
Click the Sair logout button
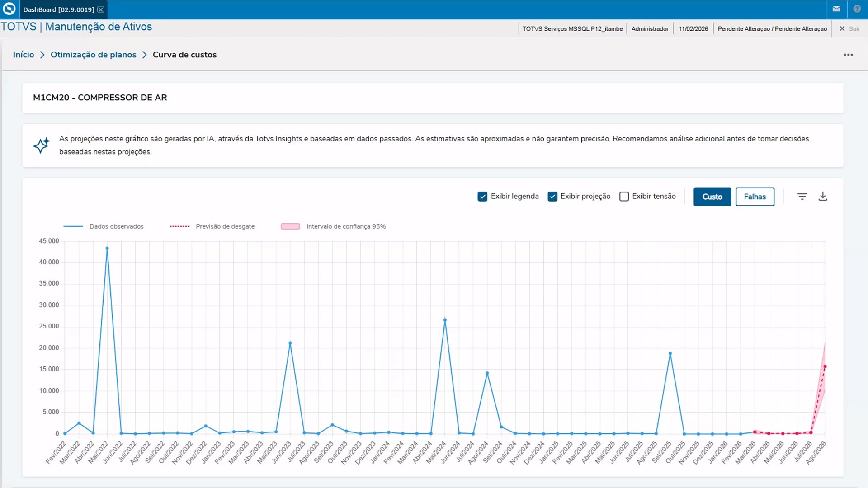[849, 28]
